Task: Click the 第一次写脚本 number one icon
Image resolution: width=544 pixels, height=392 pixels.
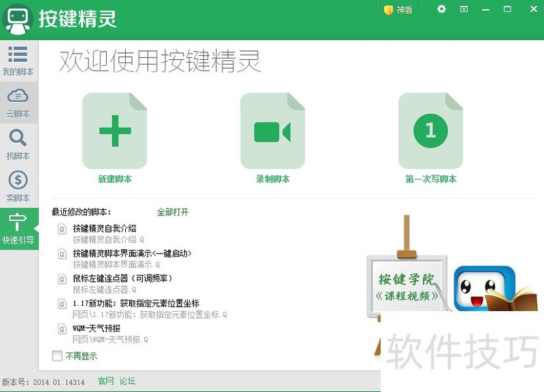Action: point(430,130)
